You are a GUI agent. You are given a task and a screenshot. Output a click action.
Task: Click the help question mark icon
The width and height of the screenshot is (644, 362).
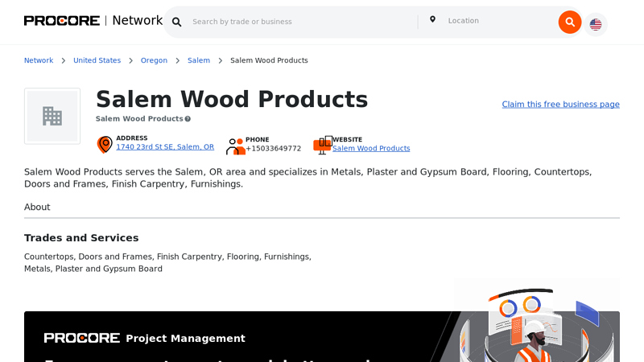point(188,119)
